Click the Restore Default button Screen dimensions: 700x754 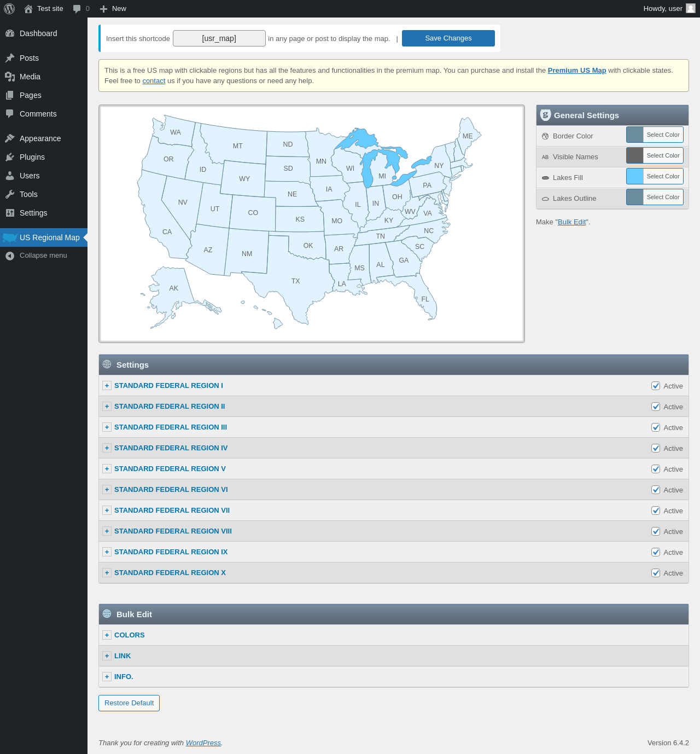129,703
